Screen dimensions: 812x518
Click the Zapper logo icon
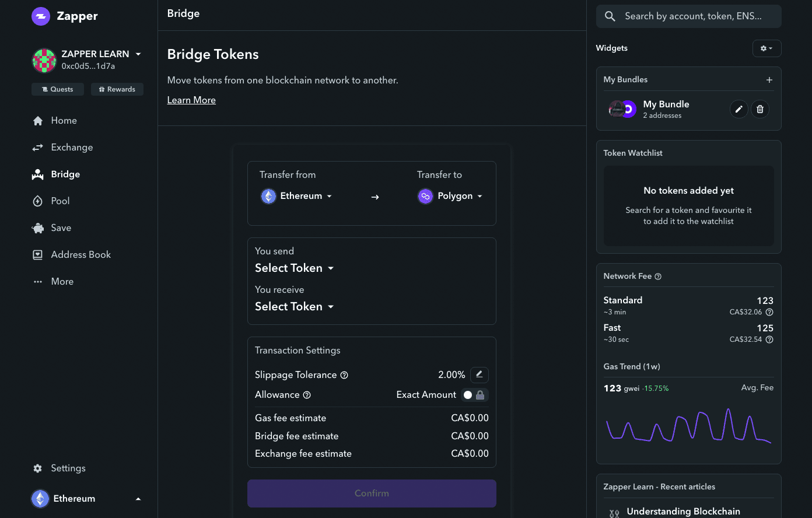[41, 16]
